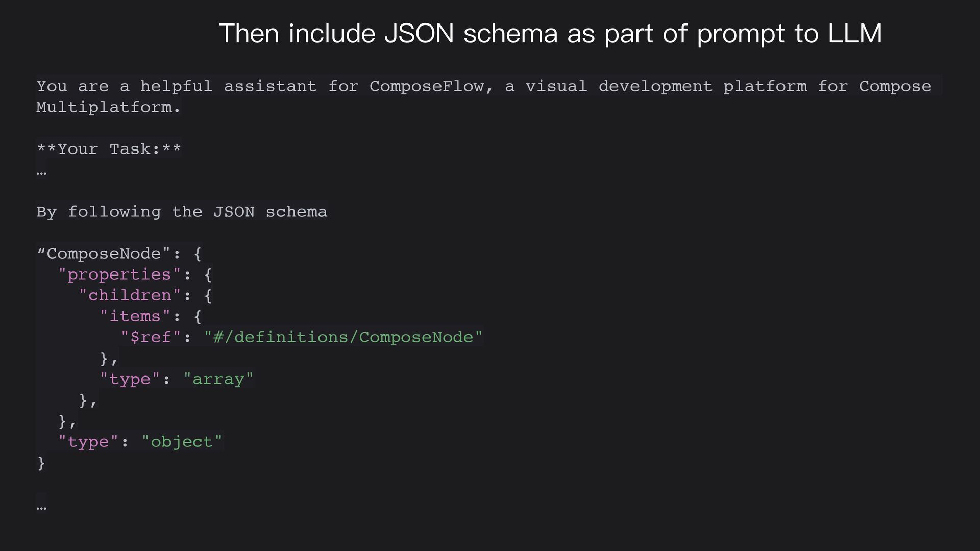Viewport: 980px width, 551px height.
Task: Click the "#/definitions/ComposeNode" string value
Action: (343, 337)
